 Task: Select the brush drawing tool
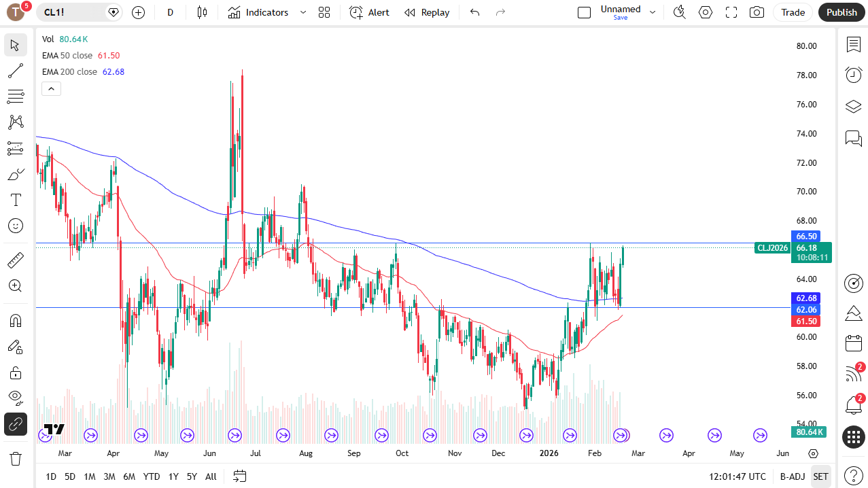(15, 174)
